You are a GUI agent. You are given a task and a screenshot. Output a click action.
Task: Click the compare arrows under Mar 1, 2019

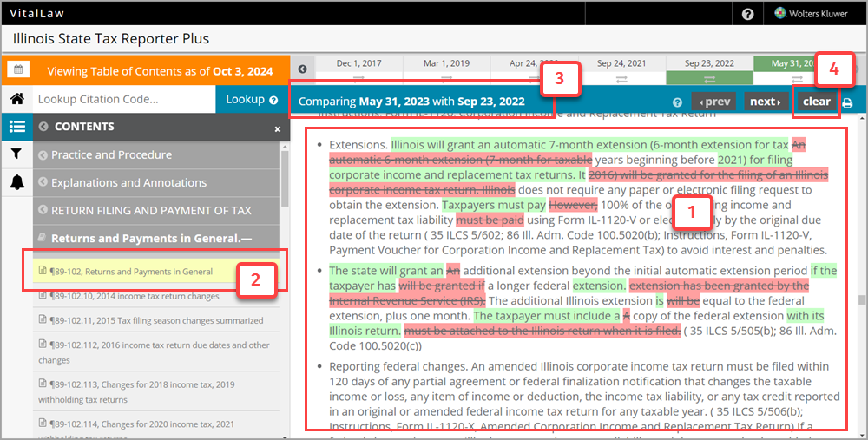point(446,79)
